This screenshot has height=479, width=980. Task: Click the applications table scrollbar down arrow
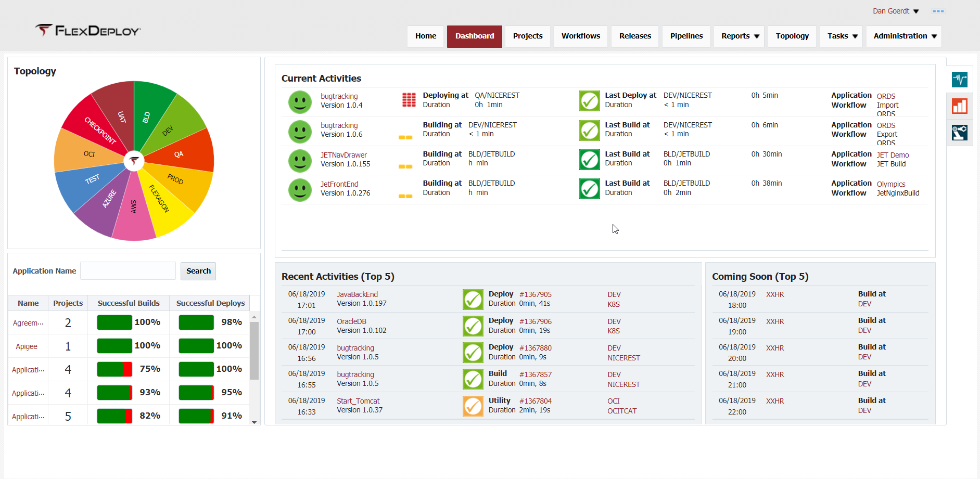[254, 422]
